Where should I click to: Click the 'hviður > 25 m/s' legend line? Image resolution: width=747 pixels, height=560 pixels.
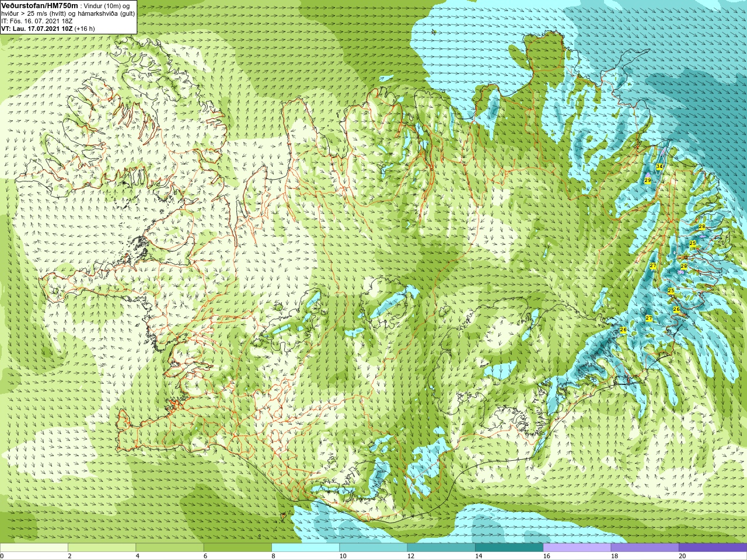tap(68, 13)
